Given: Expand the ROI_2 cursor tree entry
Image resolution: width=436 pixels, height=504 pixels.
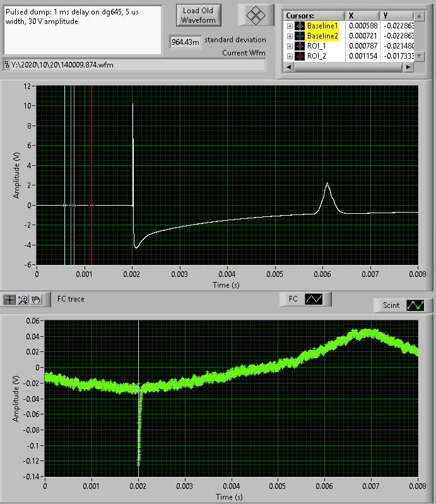Looking at the screenshot, I should [x=290, y=56].
